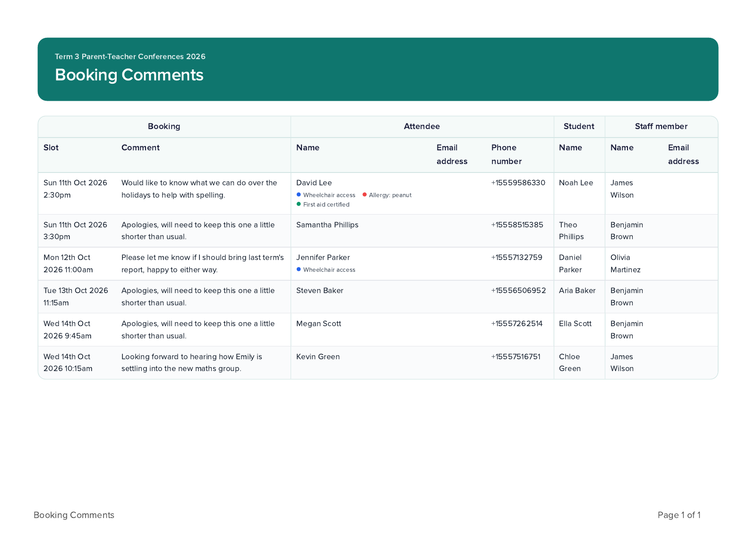Click phone number +15557516751
This screenshot has width=756, height=535.
(516, 357)
